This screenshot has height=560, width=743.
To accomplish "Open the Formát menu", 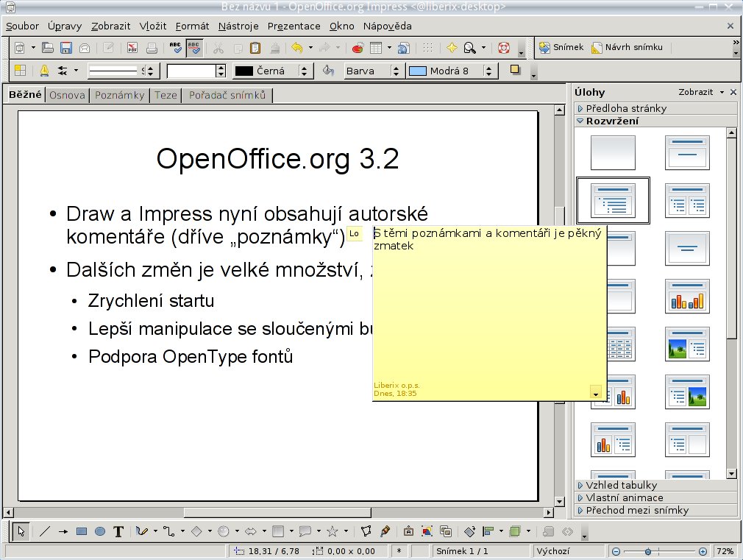I will (192, 26).
